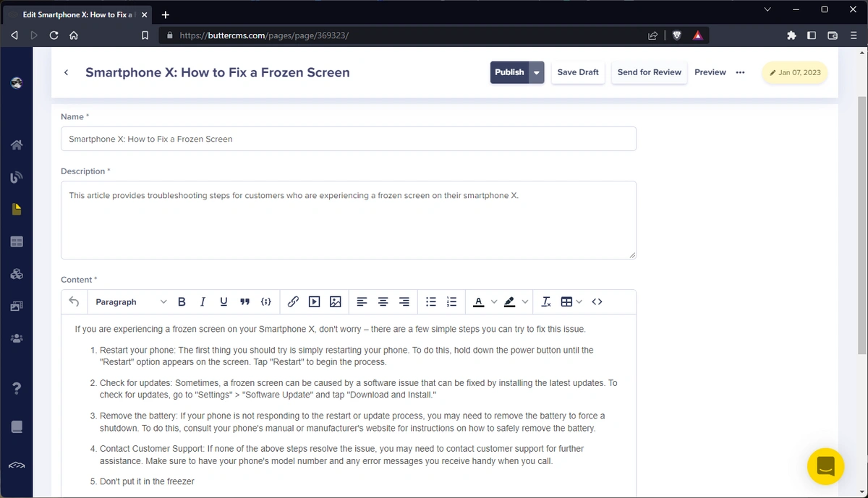Insert inline code with curly braces icon

(266, 302)
